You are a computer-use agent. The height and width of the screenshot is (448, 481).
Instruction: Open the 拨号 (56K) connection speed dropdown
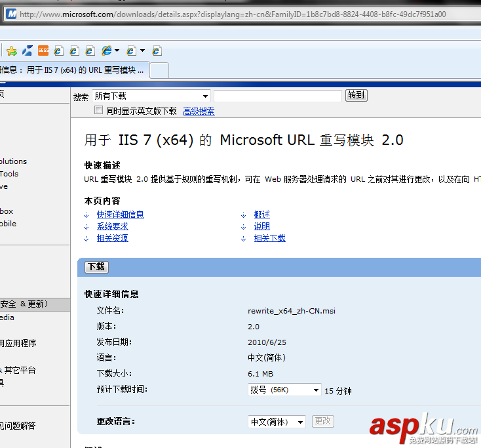coord(284,390)
